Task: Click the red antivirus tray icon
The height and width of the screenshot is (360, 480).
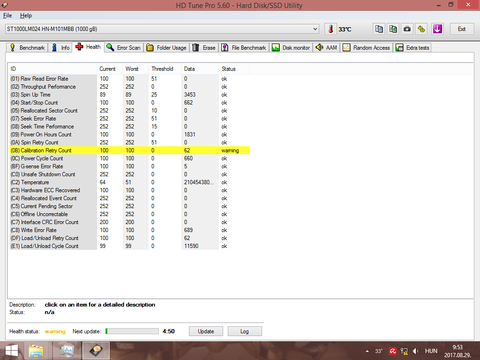Action: point(393,351)
